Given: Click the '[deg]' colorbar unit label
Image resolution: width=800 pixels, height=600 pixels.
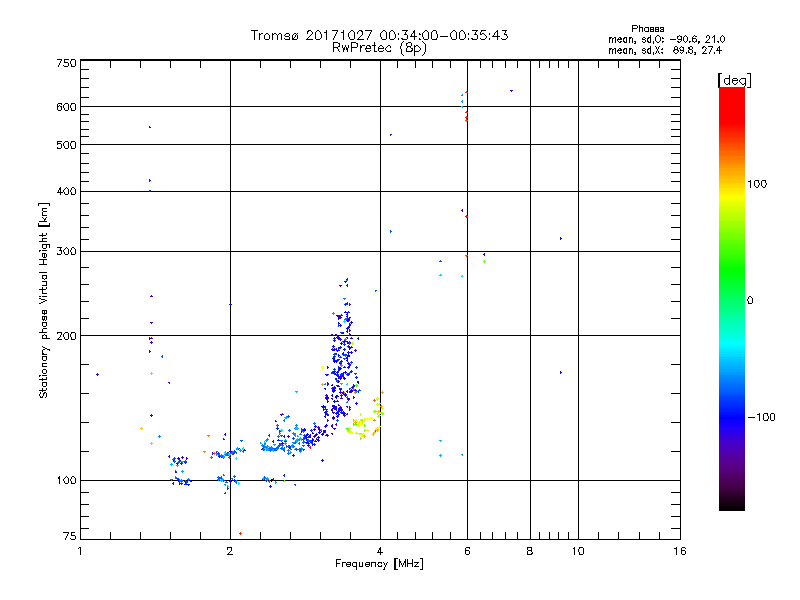Looking at the screenshot, I should pyautogui.click(x=734, y=80).
